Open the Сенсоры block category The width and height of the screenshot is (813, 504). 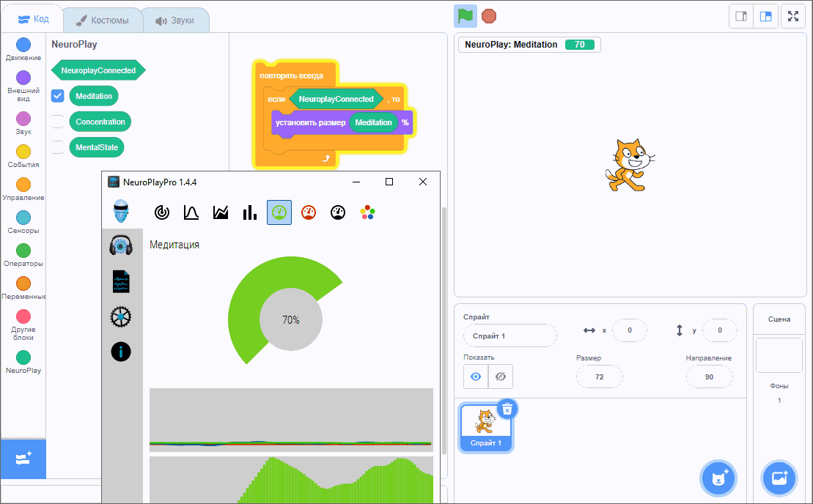pyautogui.click(x=23, y=222)
